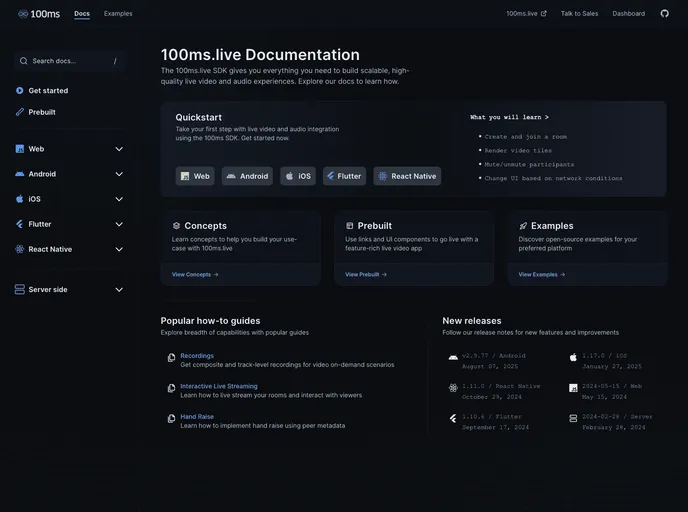Choose the iOS quickstart button
This screenshot has width=688, height=512.
298,176
